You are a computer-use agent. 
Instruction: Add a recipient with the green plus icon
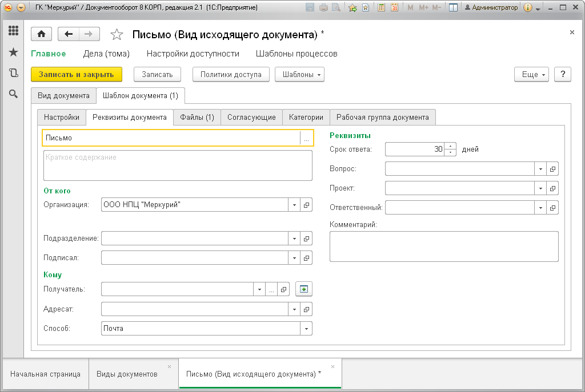pos(304,289)
